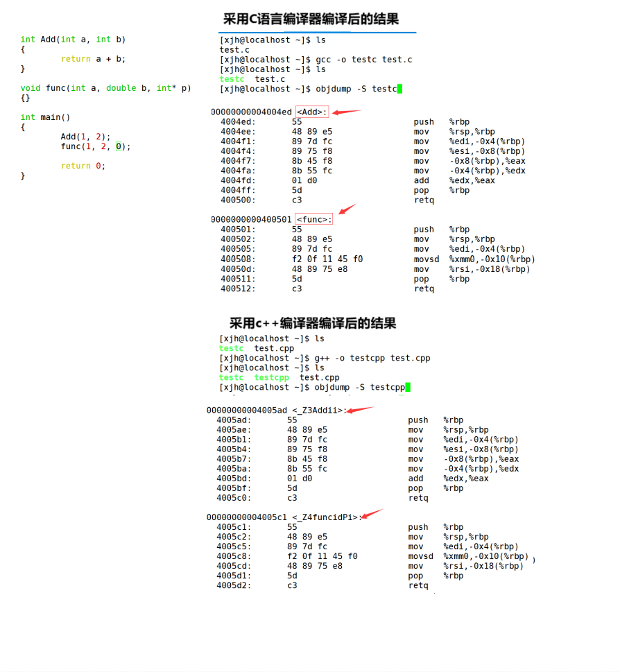The width and height of the screenshot is (620, 672).
Task: Click the gcc -o testc test.c command
Action: point(364,60)
